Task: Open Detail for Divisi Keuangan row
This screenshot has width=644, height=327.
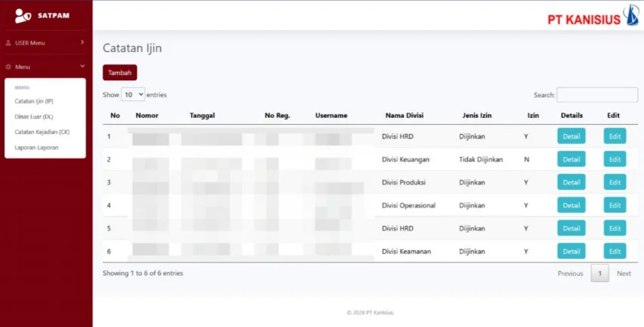Action: pos(571,159)
